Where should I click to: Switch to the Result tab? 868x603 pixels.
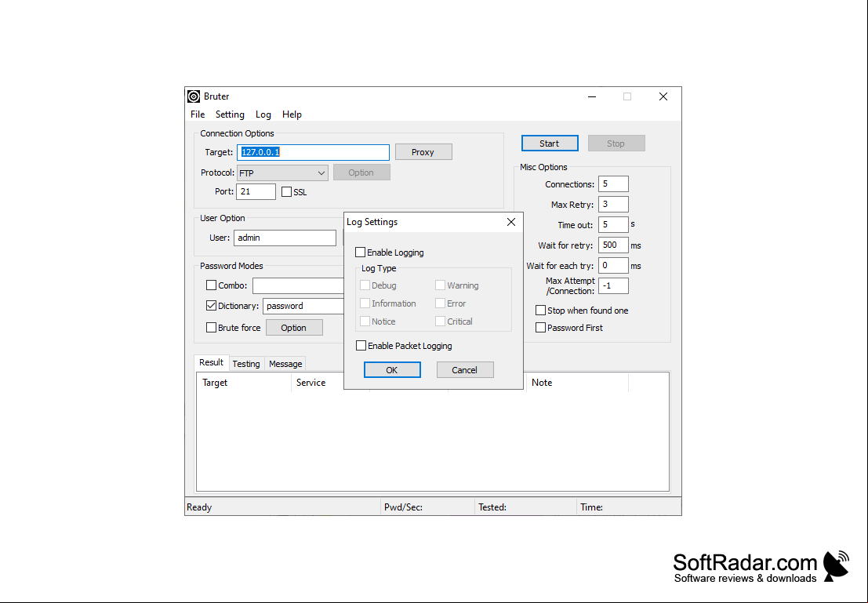click(212, 363)
